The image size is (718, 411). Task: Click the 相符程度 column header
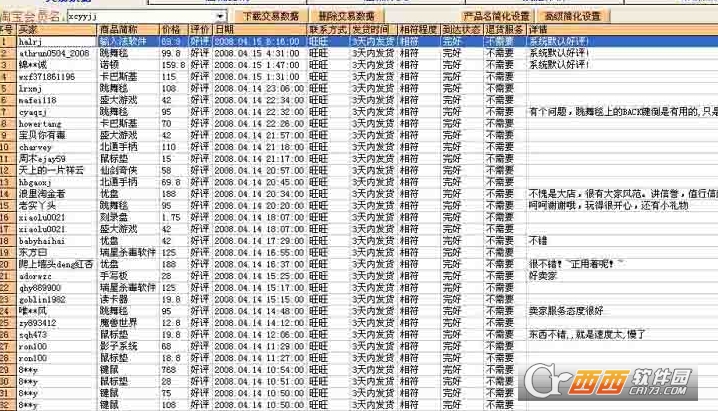pos(418,30)
